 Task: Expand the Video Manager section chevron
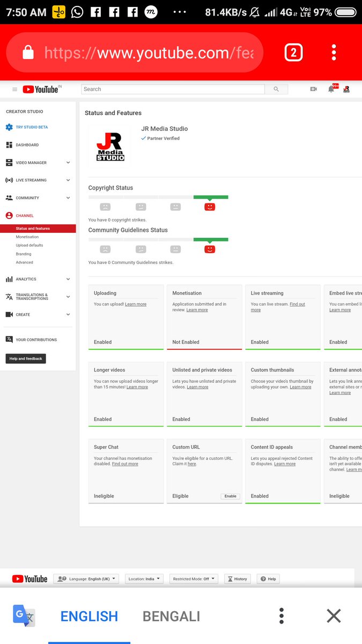68,163
